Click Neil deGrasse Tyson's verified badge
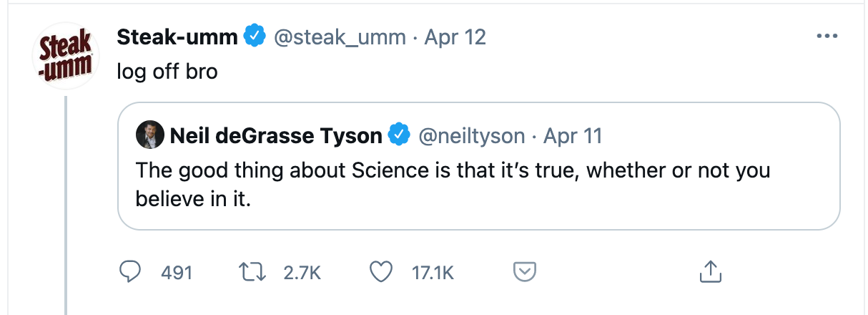This screenshot has height=315, width=868. click(398, 135)
